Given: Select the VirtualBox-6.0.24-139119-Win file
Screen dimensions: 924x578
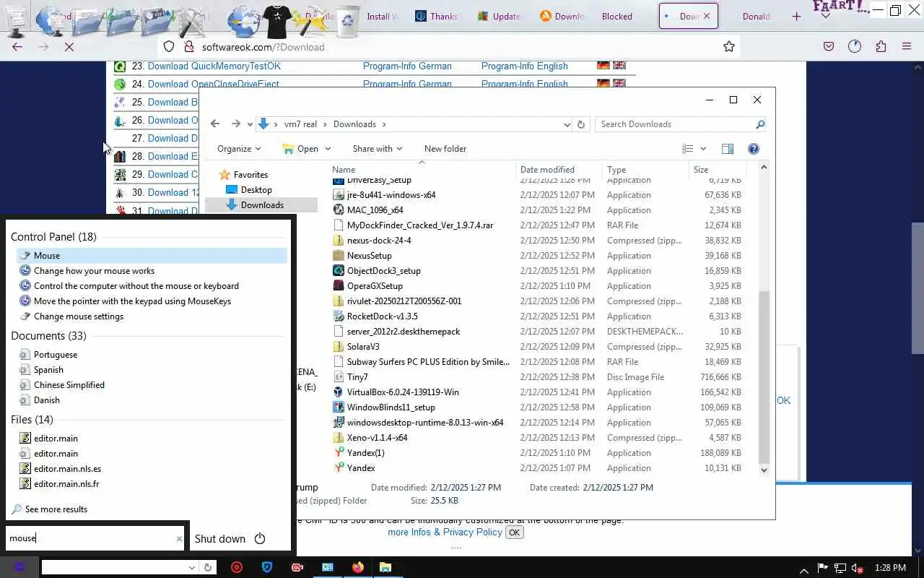Looking at the screenshot, I should tap(403, 392).
